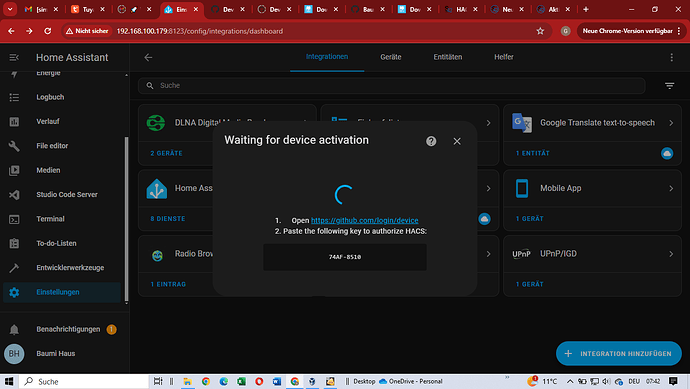Switch to the Integrationen tab
This screenshot has width=690, height=389.
(327, 57)
